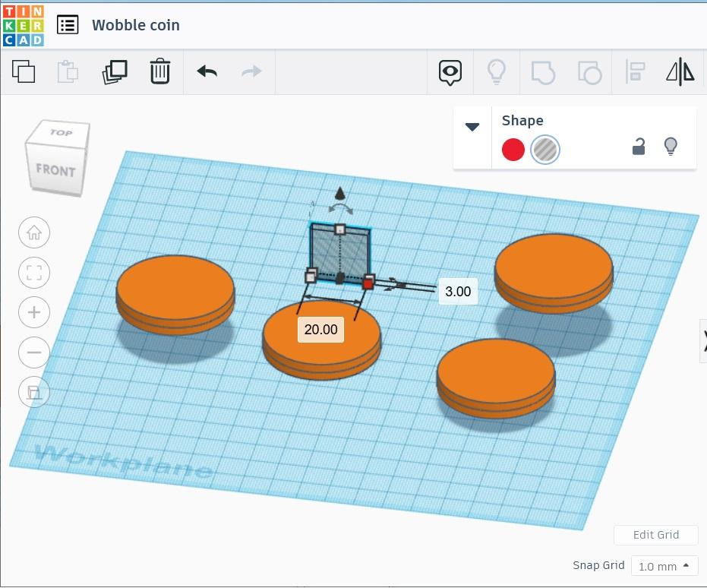707x588 pixels.
Task: Redo the last action
Action: [251, 71]
